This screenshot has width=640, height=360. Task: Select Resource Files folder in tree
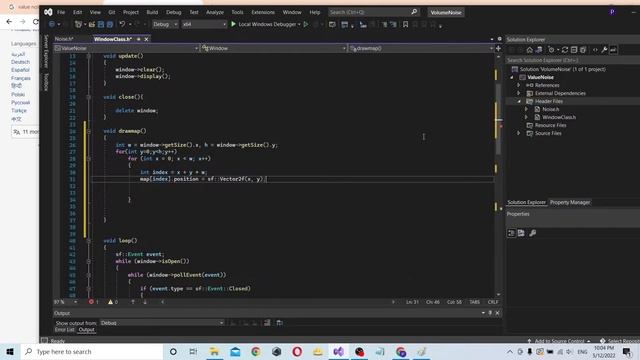click(550, 125)
